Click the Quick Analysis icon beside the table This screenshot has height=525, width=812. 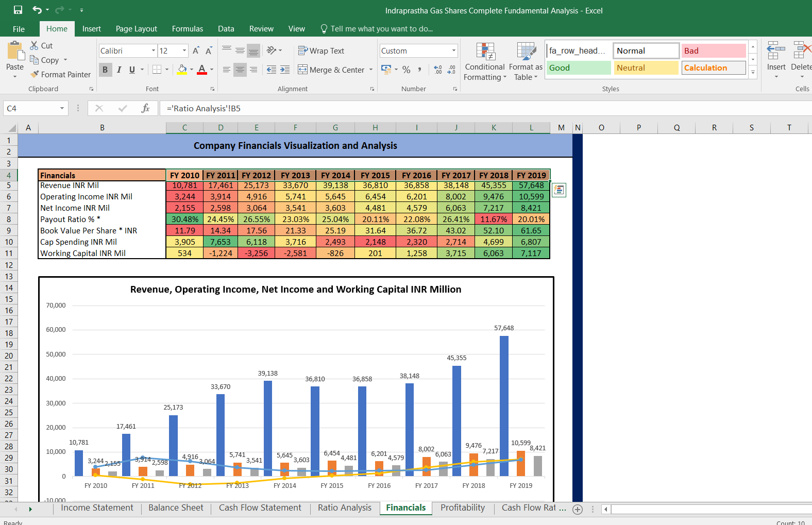tap(559, 190)
